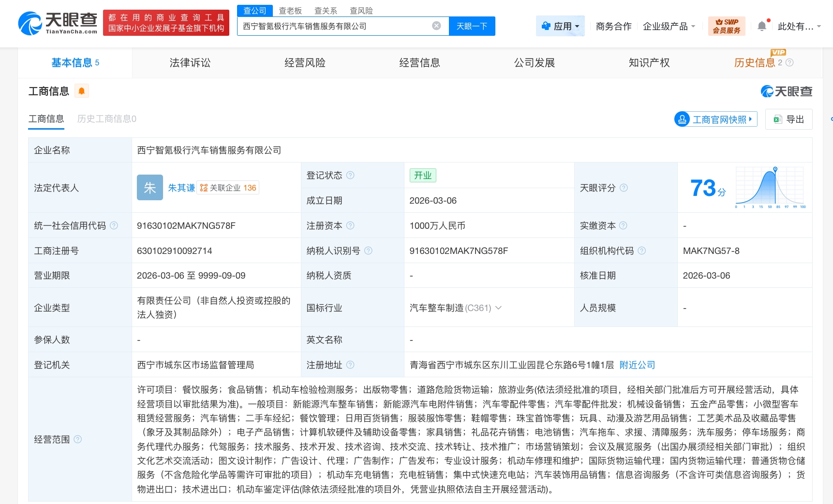Click the help icon next to 登记状态
Viewport: 833px width, 504px height.
pyautogui.click(x=350, y=175)
